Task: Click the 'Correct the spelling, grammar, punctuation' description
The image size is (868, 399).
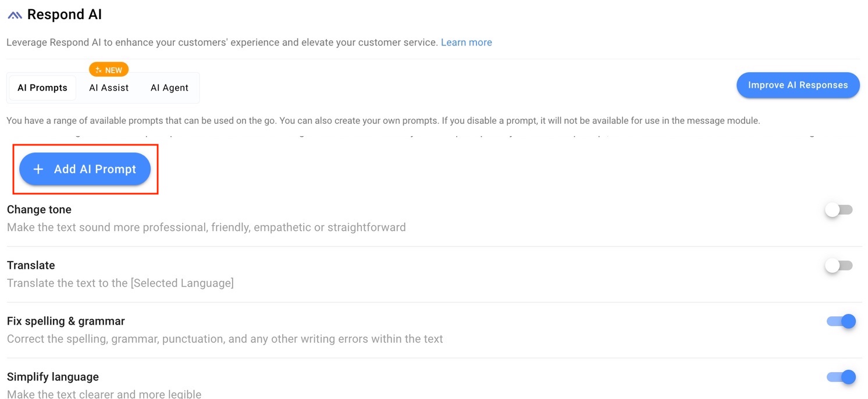Action: point(225,339)
